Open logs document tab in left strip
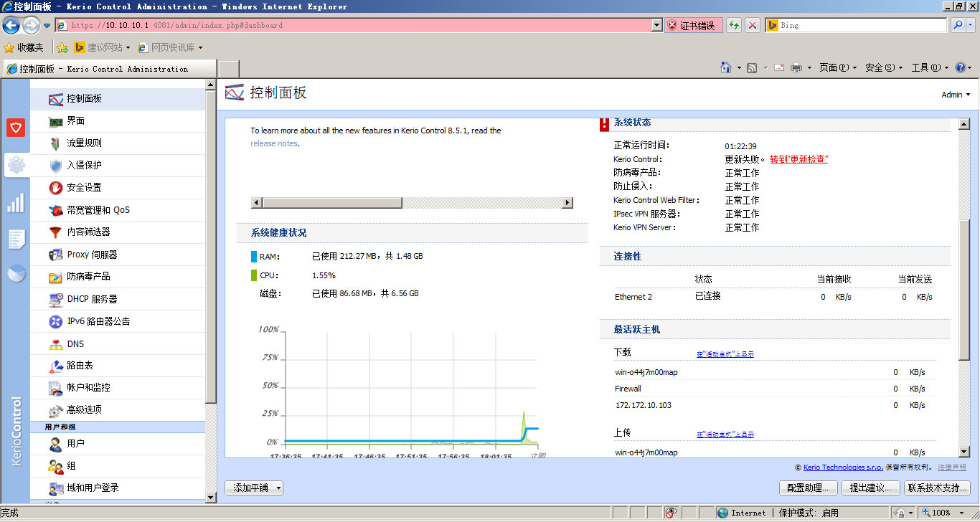Screen dimensions: 980x522 (x=16, y=239)
